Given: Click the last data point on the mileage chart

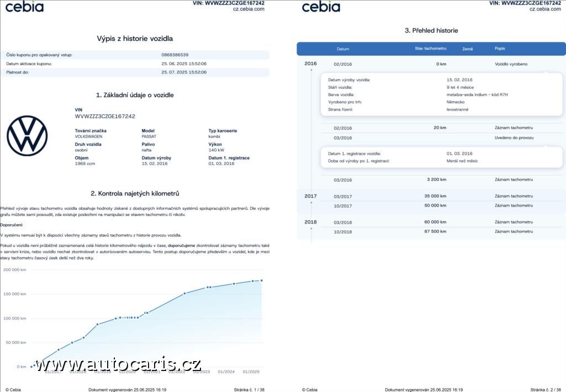Looking at the screenshot, I should click(x=262, y=280).
